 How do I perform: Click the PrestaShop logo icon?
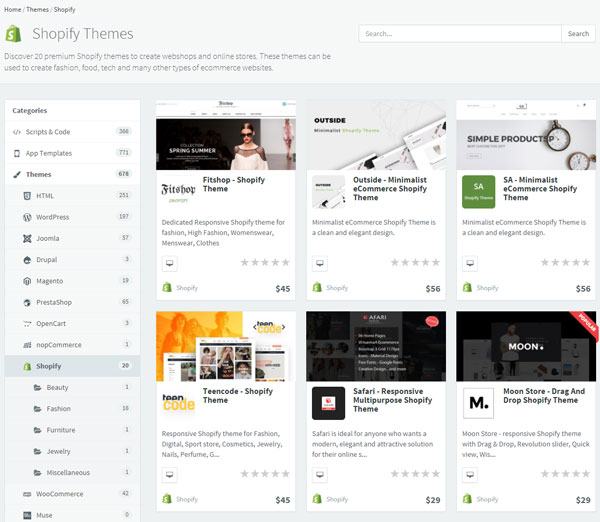[x=27, y=302]
